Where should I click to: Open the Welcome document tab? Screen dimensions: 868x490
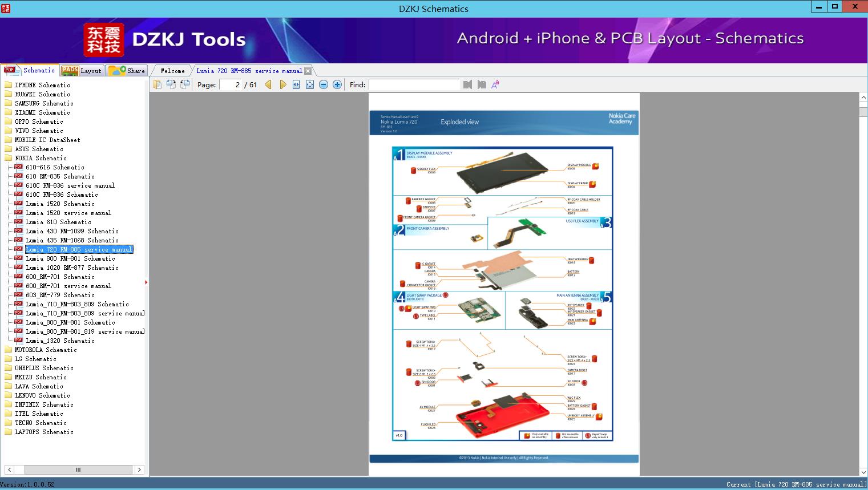[172, 71]
